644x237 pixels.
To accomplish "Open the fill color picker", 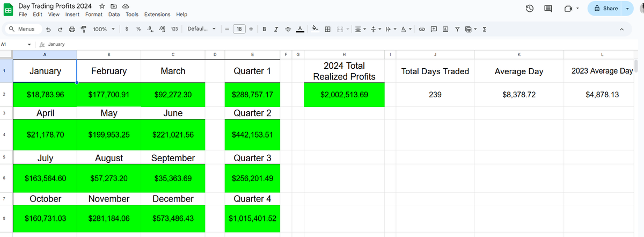I will click(x=315, y=29).
